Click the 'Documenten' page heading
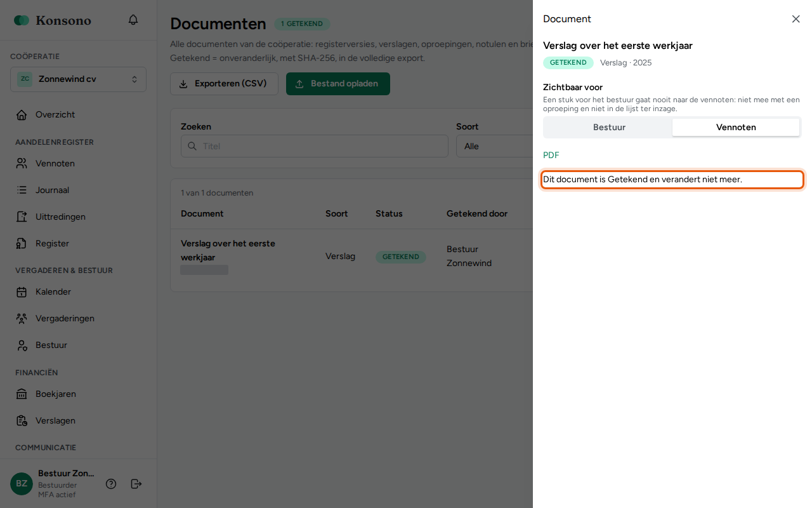This screenshot has height=508, width=812. tap(218, 24)
